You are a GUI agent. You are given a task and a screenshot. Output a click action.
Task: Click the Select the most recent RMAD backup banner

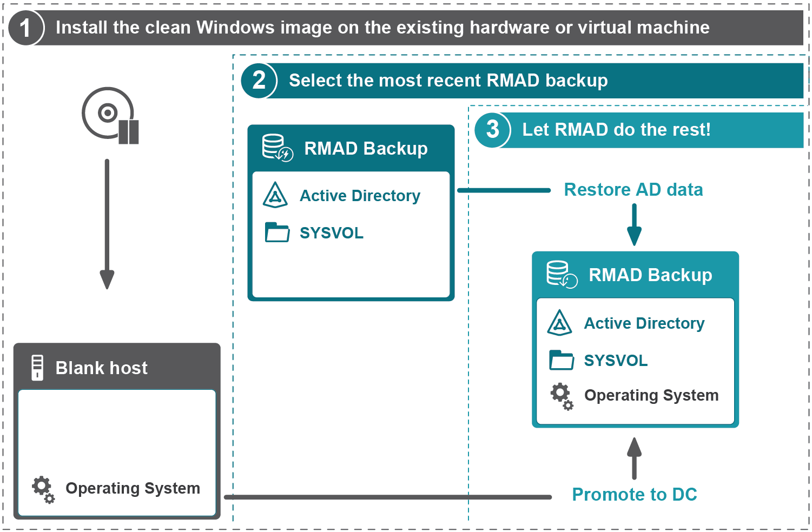[449, 81]
